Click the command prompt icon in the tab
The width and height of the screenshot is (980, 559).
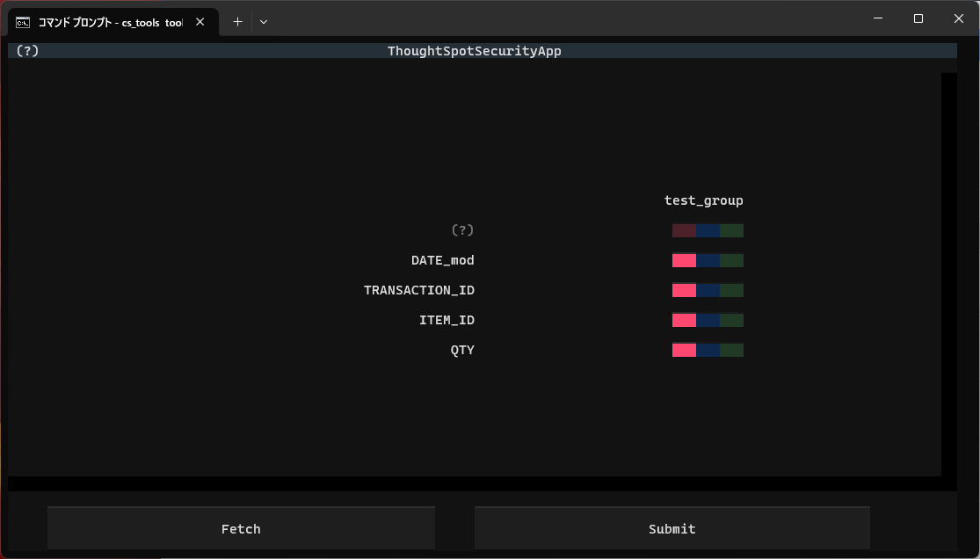click(x=24, y=22)
